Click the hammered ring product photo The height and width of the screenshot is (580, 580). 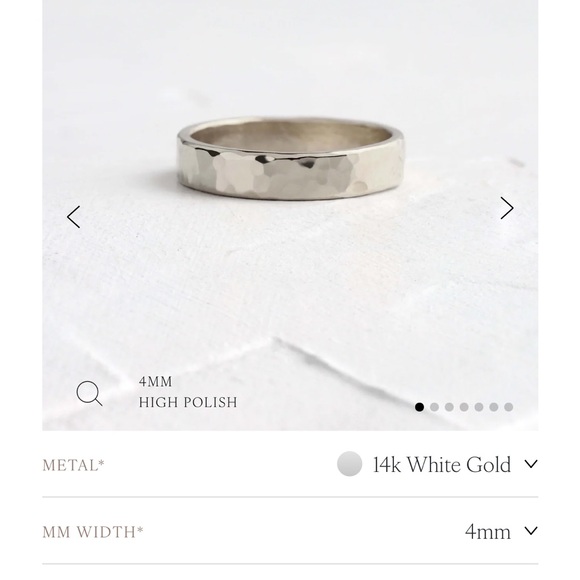tap(290, 158)
